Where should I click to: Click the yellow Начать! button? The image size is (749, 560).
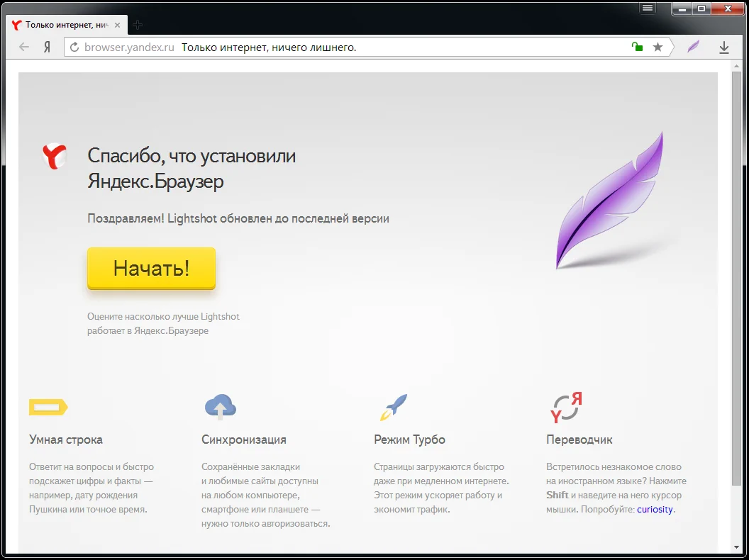coord(151,268)
